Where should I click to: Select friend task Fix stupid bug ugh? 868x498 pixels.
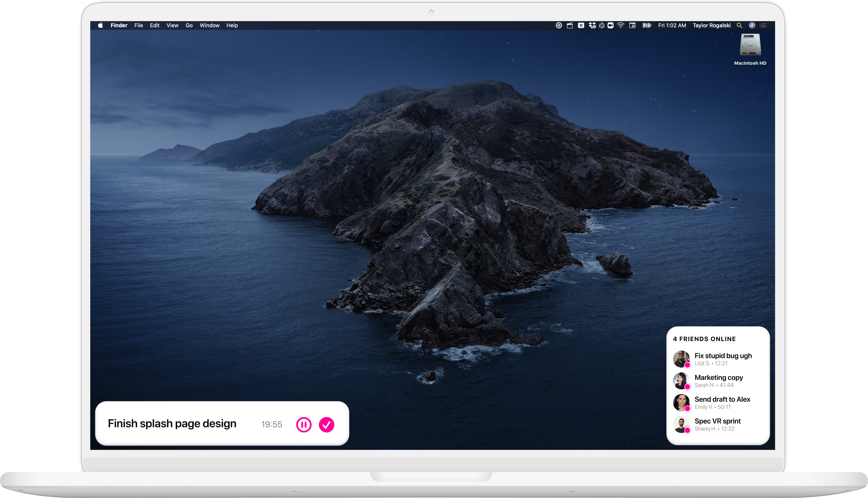coord(723,356)
